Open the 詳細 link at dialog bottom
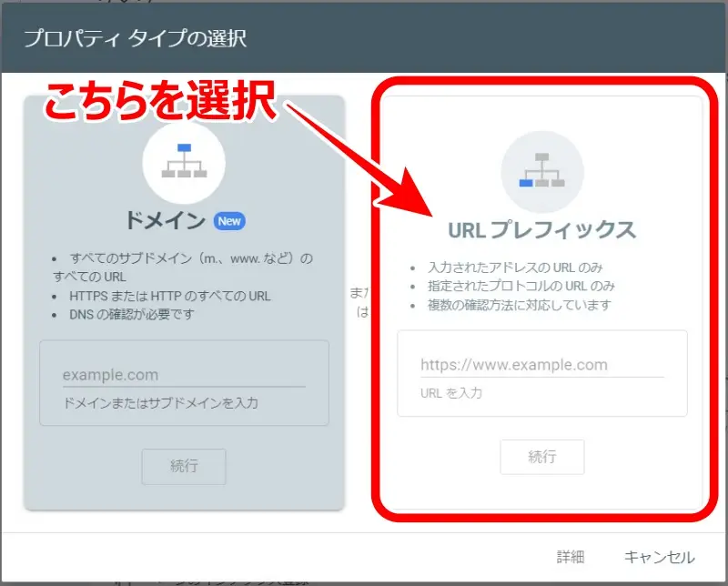This screenshot has width=728, height=586. point(571,557)
